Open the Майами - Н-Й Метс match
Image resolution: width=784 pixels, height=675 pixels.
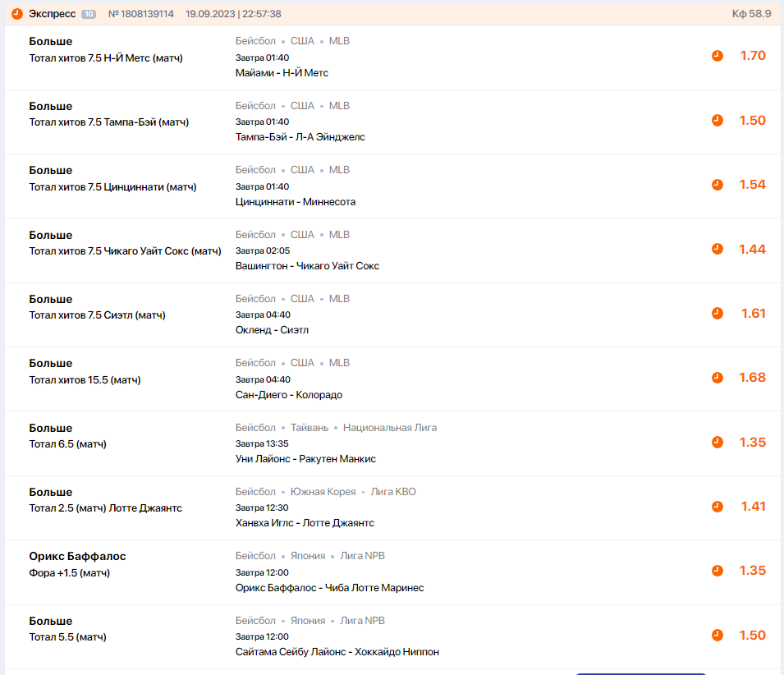coord(282,73)
